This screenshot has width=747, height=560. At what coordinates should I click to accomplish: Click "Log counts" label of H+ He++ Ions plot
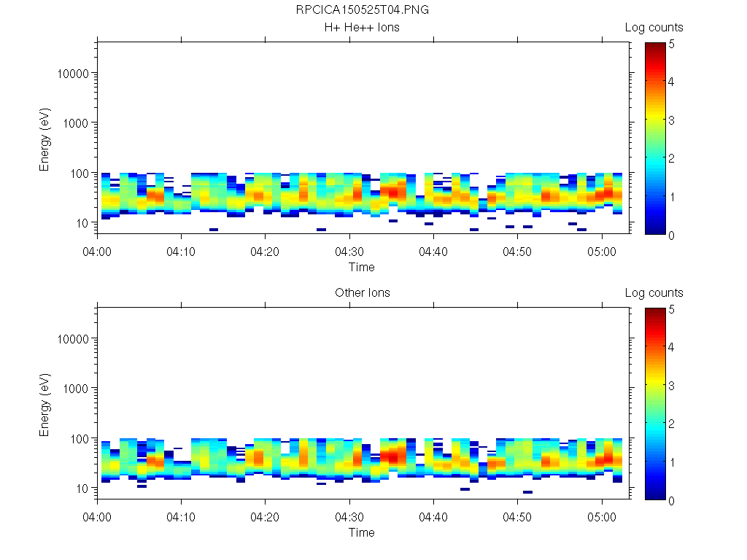coord(654,28)
